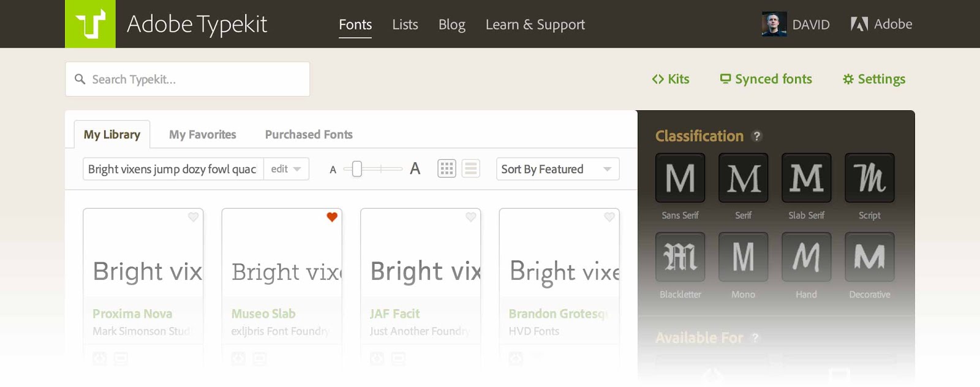Open David's profile avatar
This screenshot has width=980, height=387.
774,24
